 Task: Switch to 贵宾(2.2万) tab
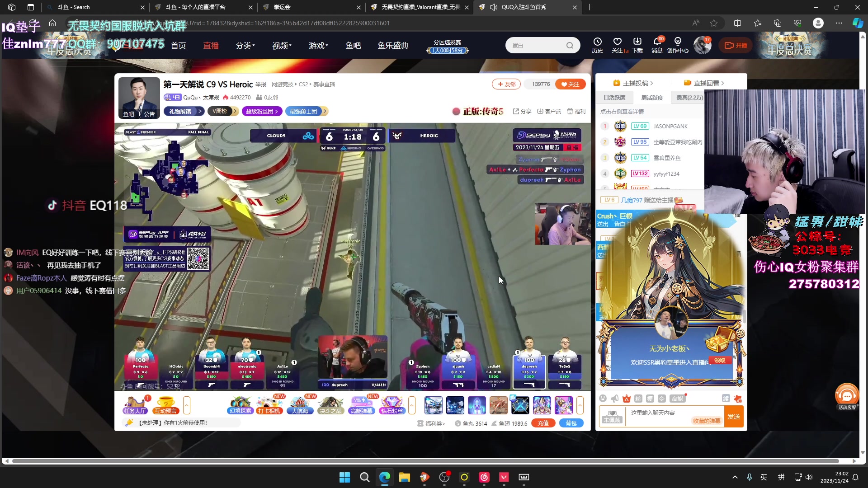pyautogui.click(x=690, y=98)
